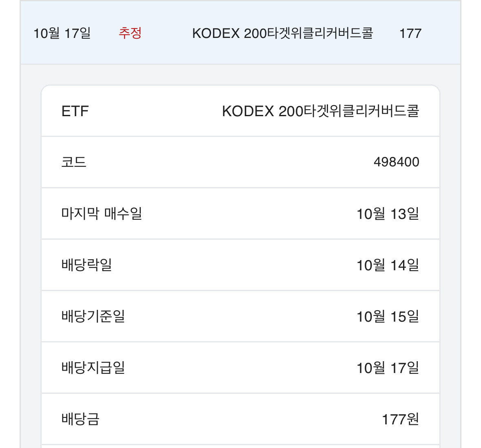This screenshot has width=481, height=448.
Task: Click the 배당락일 label
Action: click(86, 265)
